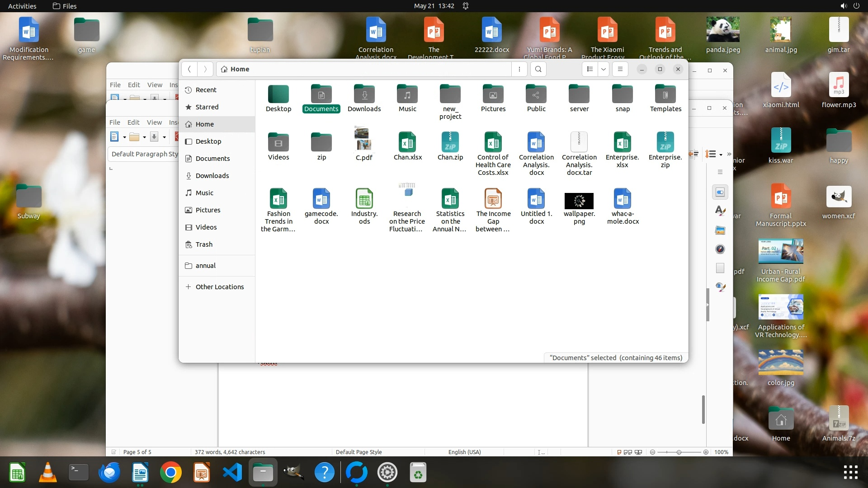Open the View menu in Writer
Viewport: 868px width, 488px height.
tap(154, 122)
